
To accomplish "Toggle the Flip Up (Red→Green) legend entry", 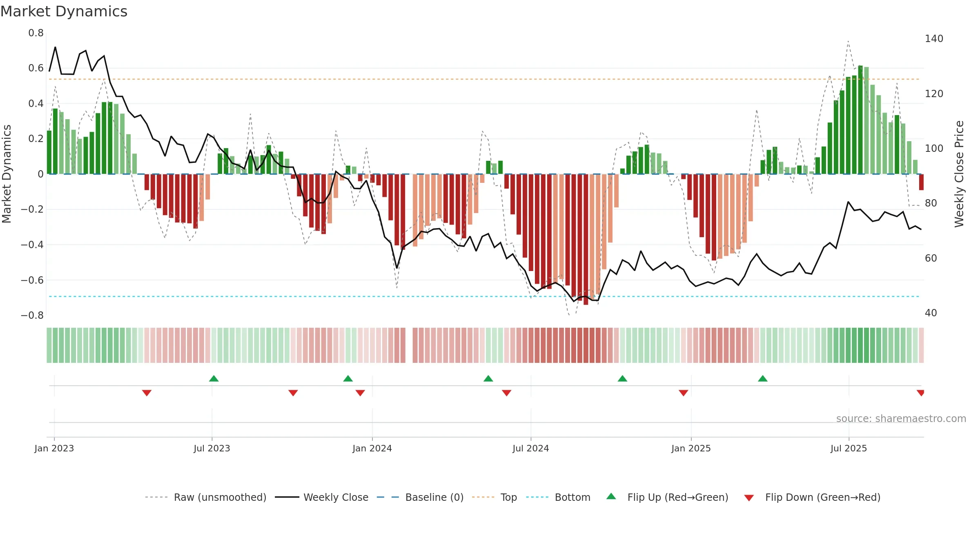I will tap(667, 497).
